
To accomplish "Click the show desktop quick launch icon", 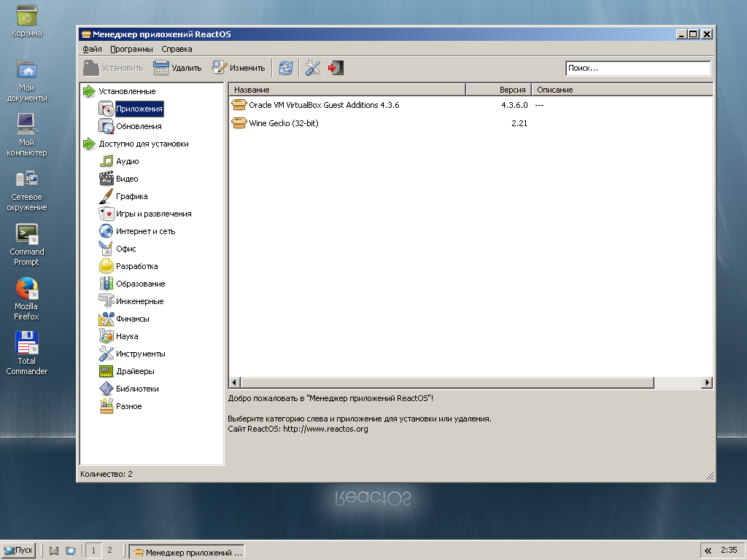I will coord(54,551).
